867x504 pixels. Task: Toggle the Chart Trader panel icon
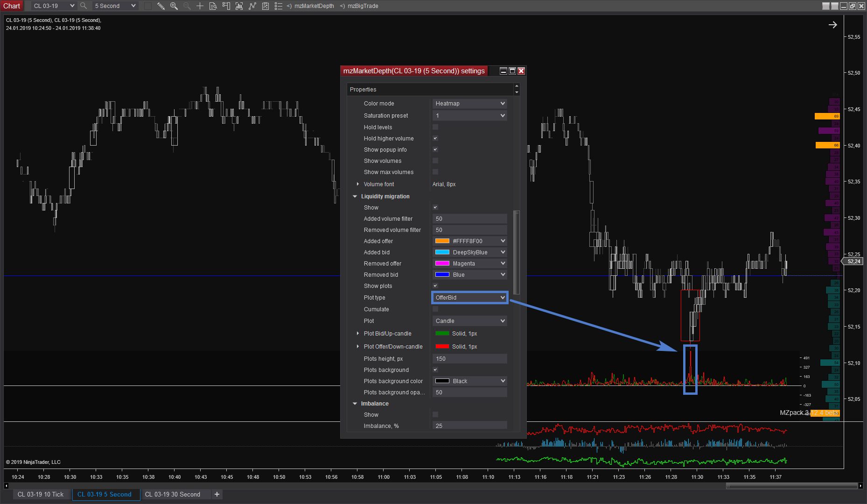coord(226,6)
